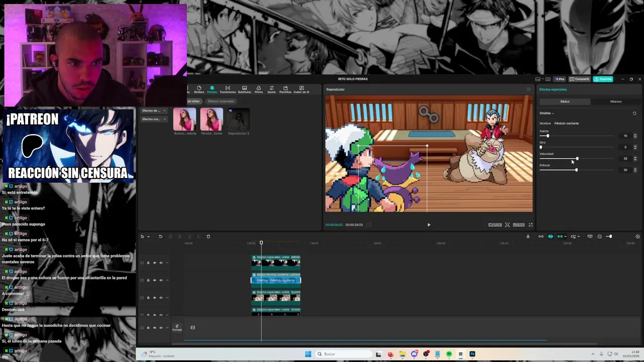This screenshot has height=362, width=644.
Task: Click the undo arrow in timeline toolbar
Action: (x=160, y=236)
